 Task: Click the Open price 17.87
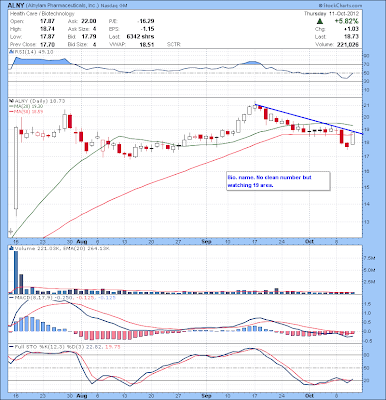tap(47, 21)
